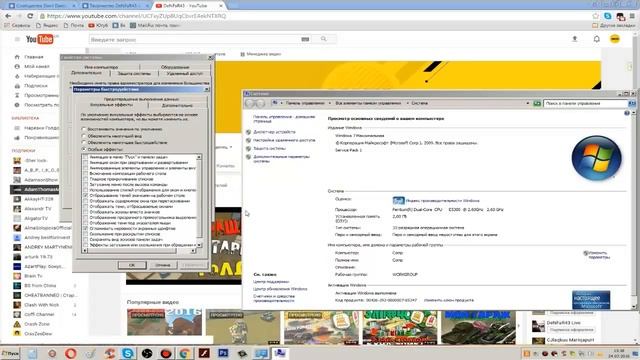Click the YouTube search magnifier button
640x360 pixels.
tap(324, 39)
